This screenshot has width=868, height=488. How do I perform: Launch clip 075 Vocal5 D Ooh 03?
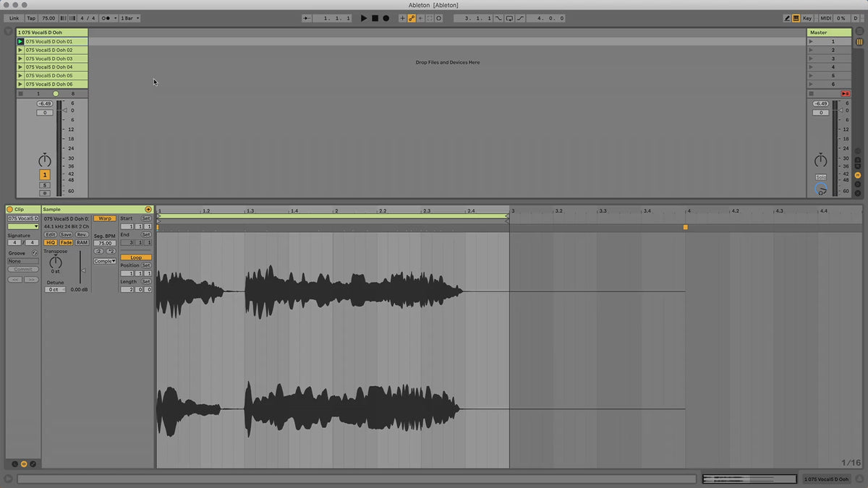pyautogui.click(x=20, y=59)
